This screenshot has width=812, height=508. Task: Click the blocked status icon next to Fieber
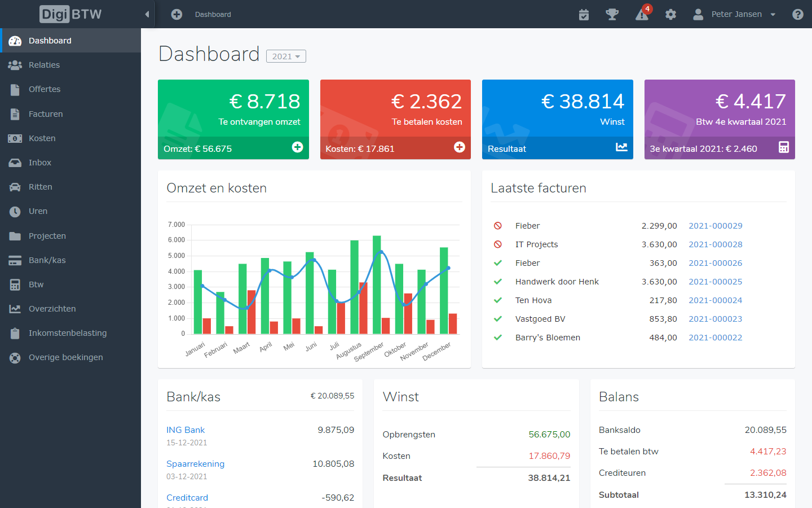point(498,225)
